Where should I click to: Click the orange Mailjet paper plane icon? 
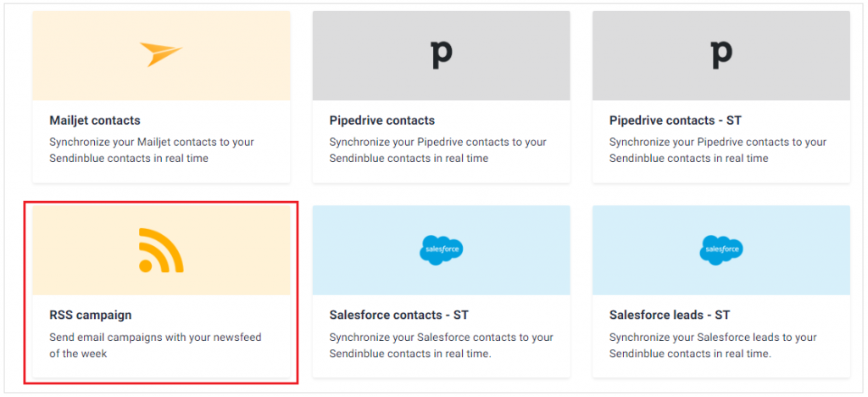coord(161,54)
